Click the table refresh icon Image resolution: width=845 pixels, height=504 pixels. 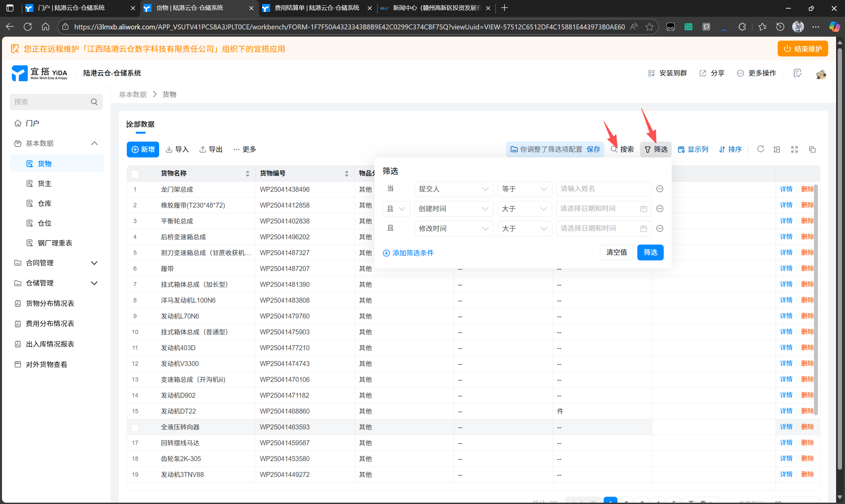click(760, 149)
